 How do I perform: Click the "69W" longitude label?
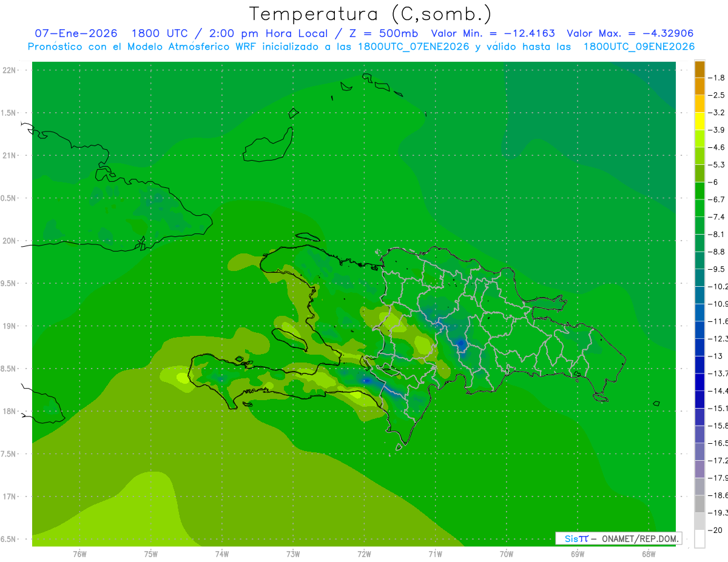pyautogui.click(x=578, y=554)
